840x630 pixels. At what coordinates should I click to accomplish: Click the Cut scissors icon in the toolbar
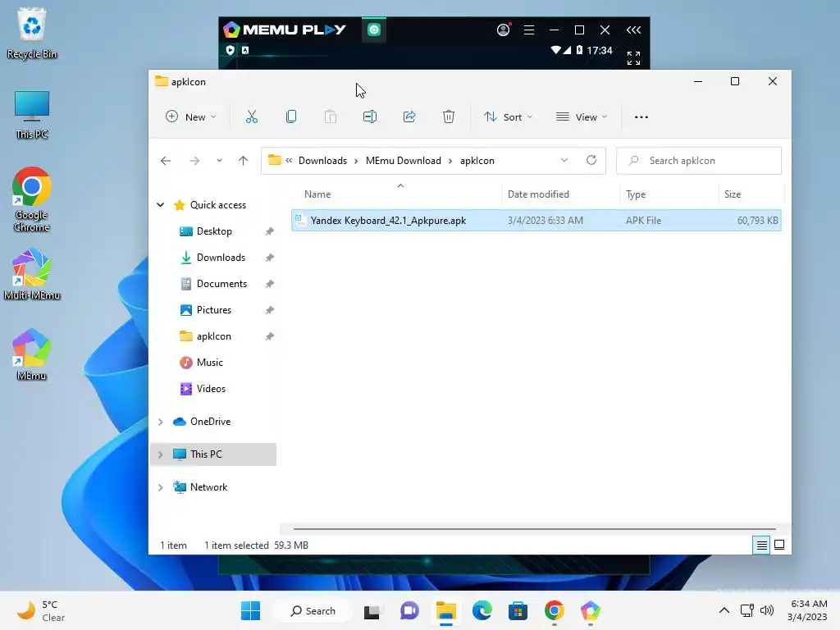pyautogui.click(x=252, y=116)
